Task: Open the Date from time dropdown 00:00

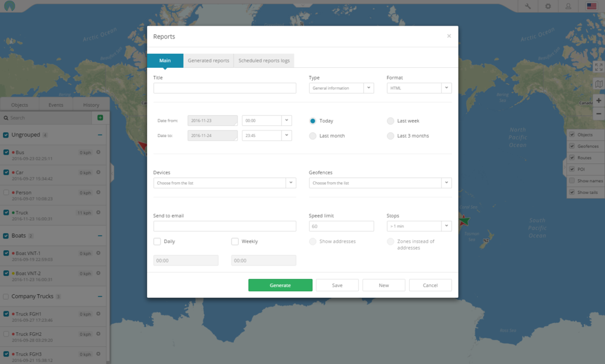Action: tap(266, 121)
